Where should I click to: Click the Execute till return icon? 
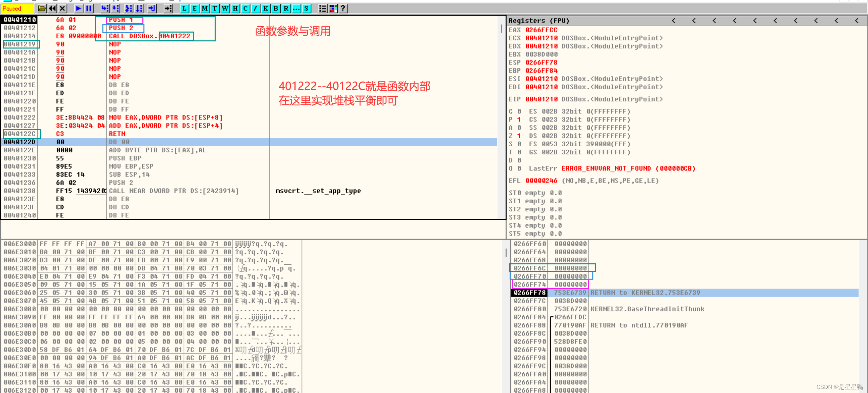pos(152,8)
